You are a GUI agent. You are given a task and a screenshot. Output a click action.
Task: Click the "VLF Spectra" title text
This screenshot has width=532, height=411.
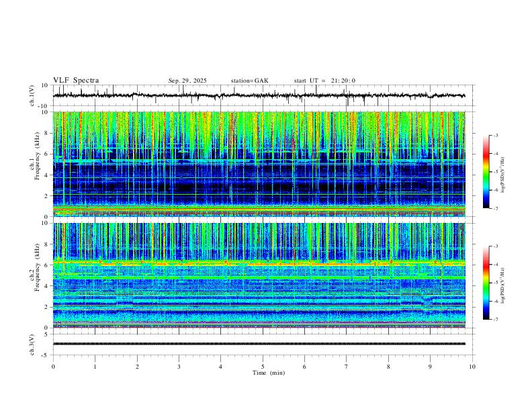tap(76, 81)
